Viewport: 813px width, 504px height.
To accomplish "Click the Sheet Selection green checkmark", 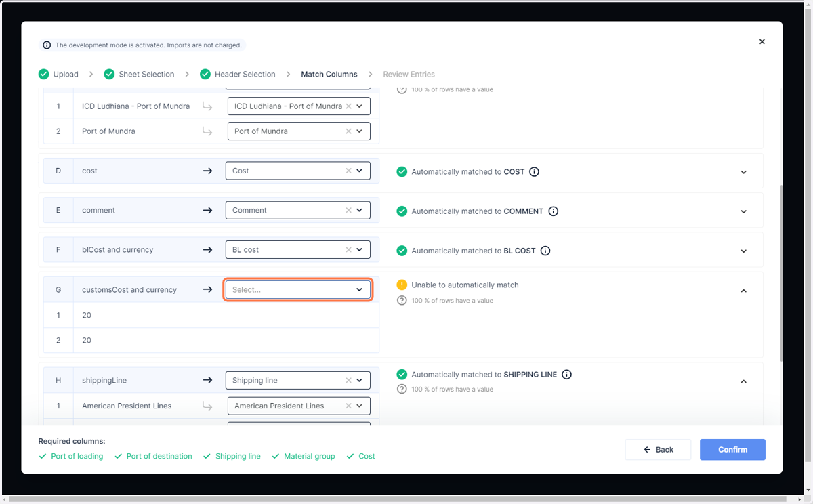I will (109, 75).
